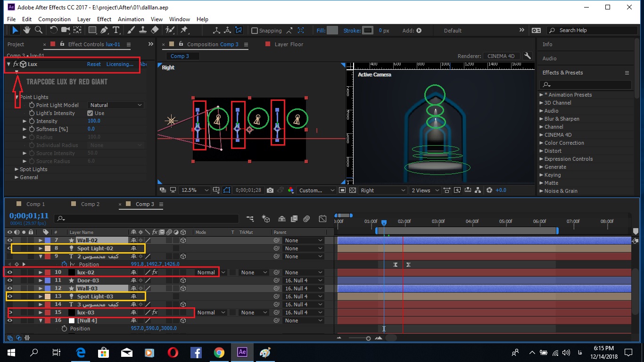
Task: Hide the Spot Light-03 layer eye
Action: pyautogui.click(x=9, y=296)
